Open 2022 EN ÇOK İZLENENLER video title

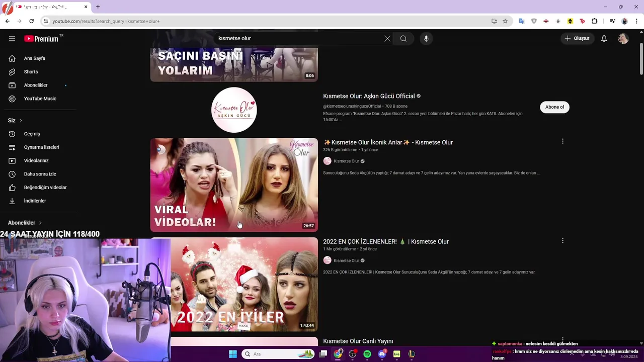[386, 242]
